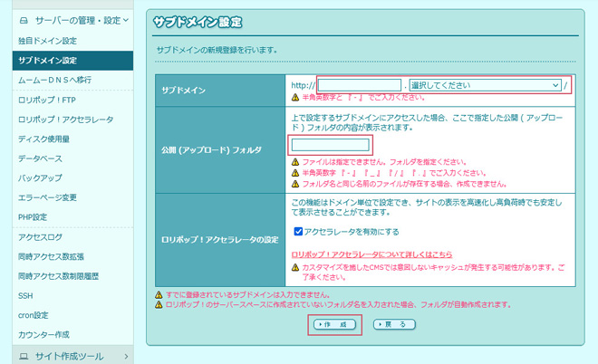
Task: Focus the subdomain name text field
Action: click(x=359, y=85)
